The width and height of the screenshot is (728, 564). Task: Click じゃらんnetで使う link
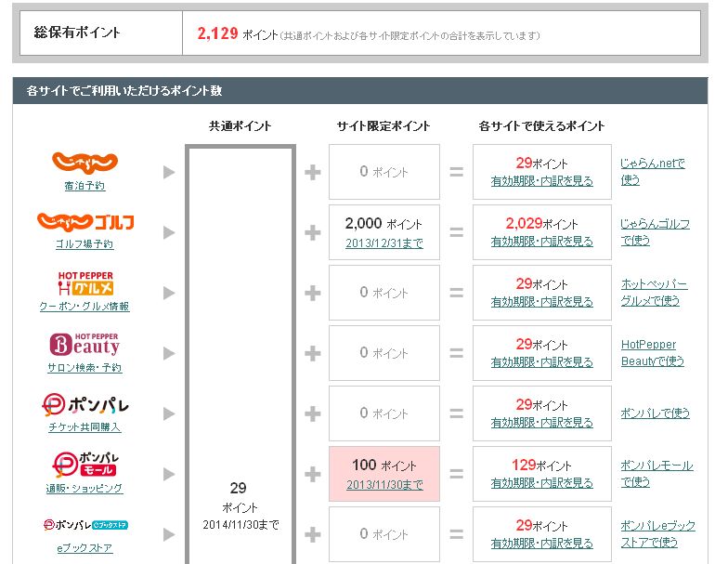tap(653, 171)
